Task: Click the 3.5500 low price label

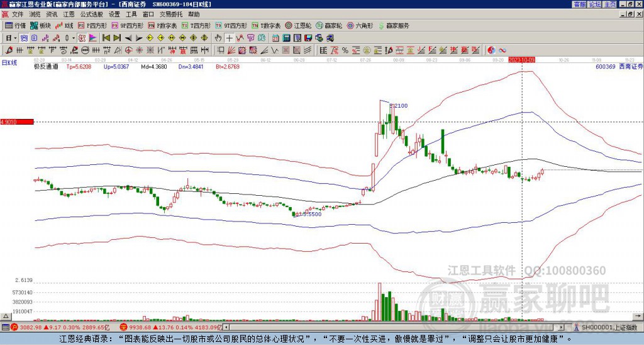Action: 312,214
